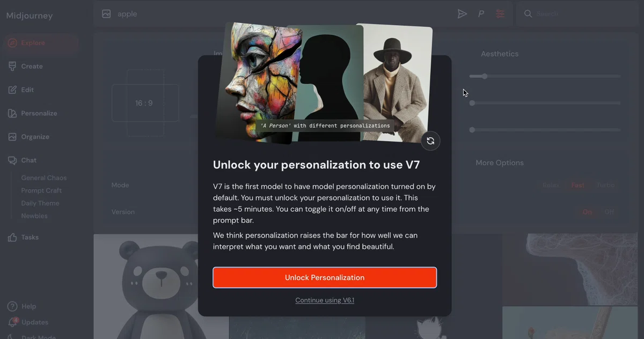Click the Personalize sidebar icon
Screen dimensions: 644x339
click(x=12, y=114)
